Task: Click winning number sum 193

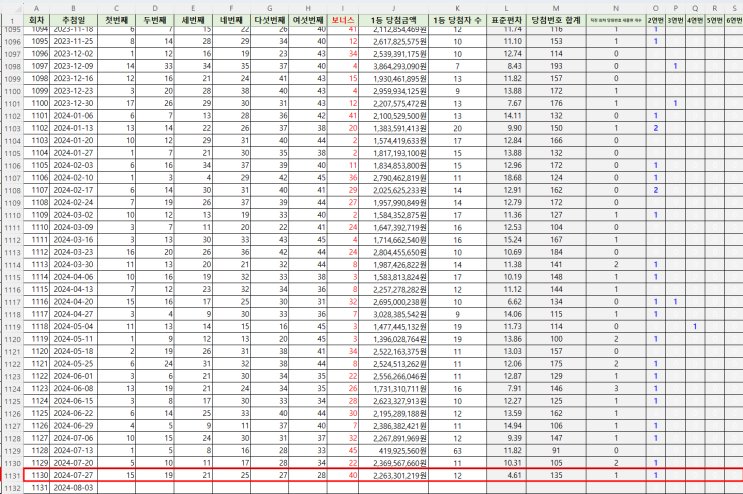Action: click(556, 66)
